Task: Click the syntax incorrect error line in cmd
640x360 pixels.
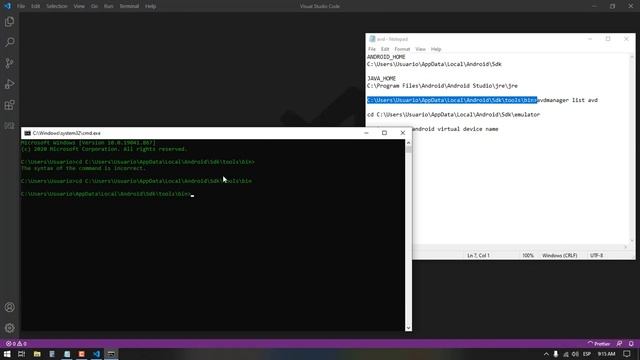Action: pos(83,168)
